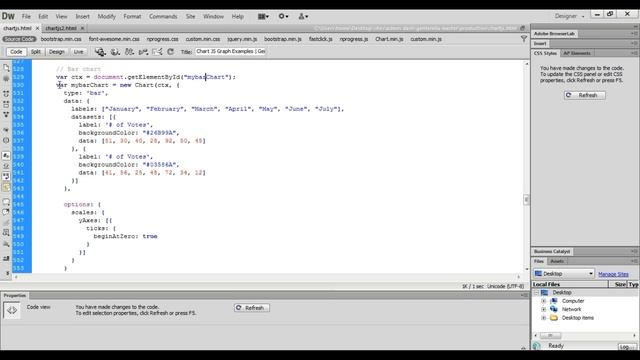Switch to Split view
The image size is (640, 360).
click(36, 52)
